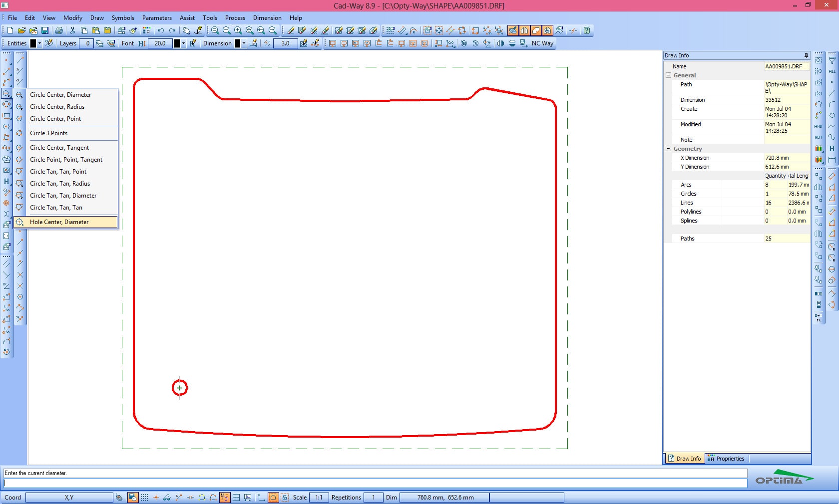
Task: Switch to the Proprierties tab
Action: point(726,459)
